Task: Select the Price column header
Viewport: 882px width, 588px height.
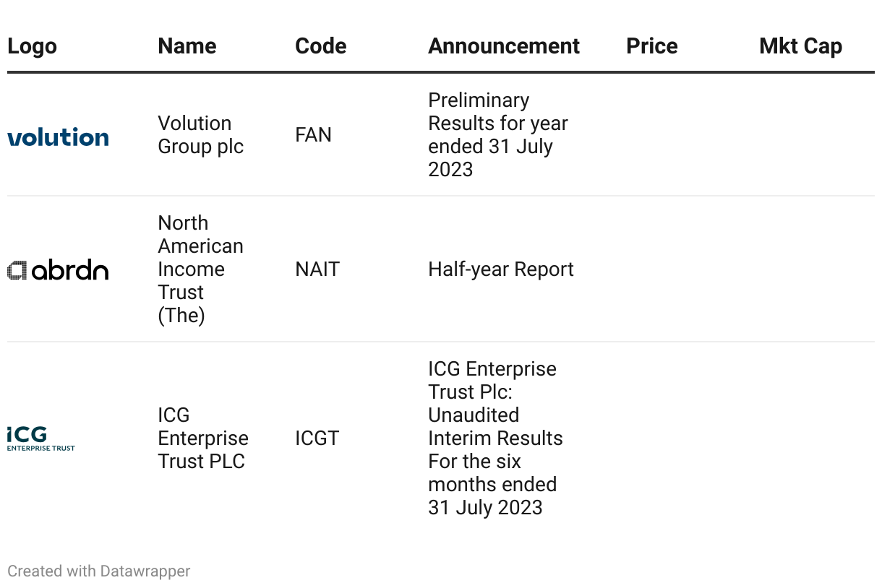Action: (652, 46)
